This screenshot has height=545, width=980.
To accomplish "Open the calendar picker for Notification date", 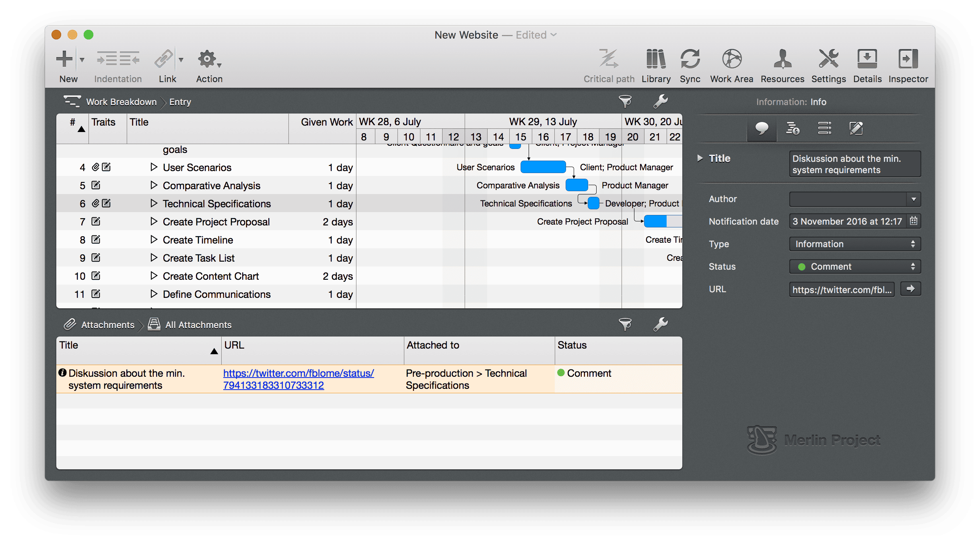I will coord(914,221).
